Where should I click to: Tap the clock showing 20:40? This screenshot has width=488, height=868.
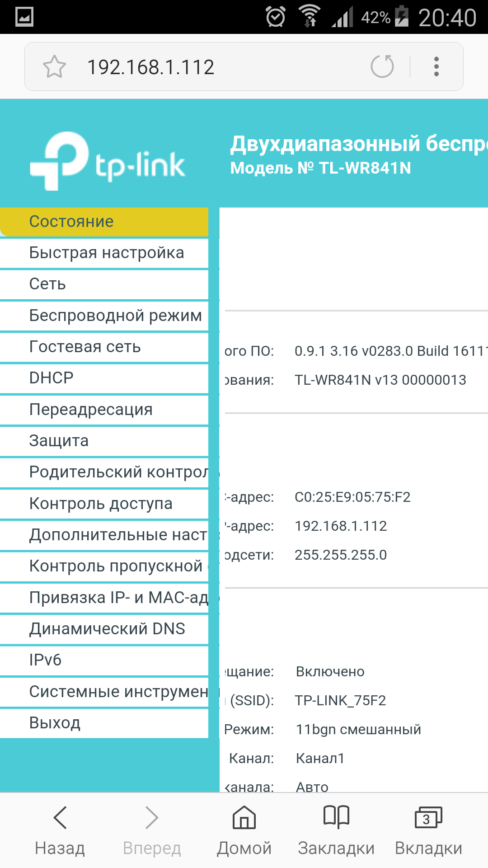[x=447, y=18]
